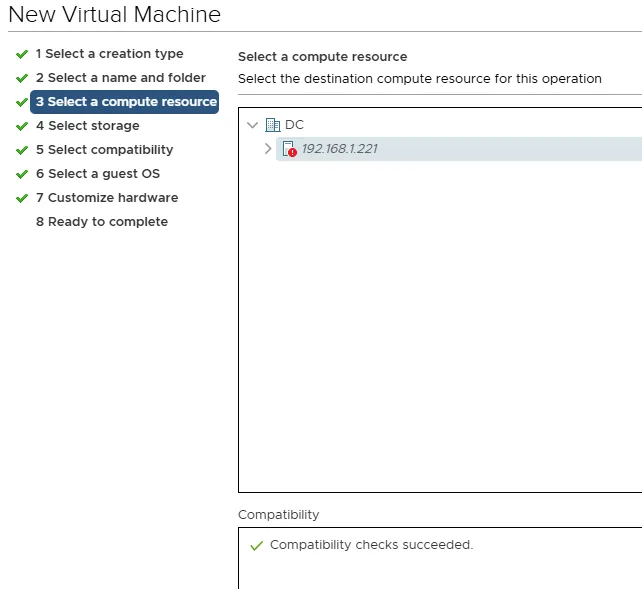Click the green checkmark next to Select a creation type
This screenshot has height=589, width=642.
[x=22, y=54]
